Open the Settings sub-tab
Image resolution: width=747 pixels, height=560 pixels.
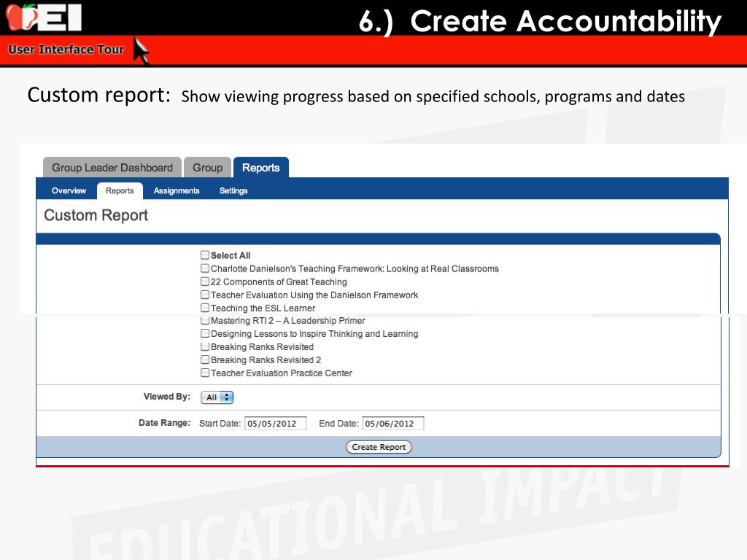(x=233, y=190)
